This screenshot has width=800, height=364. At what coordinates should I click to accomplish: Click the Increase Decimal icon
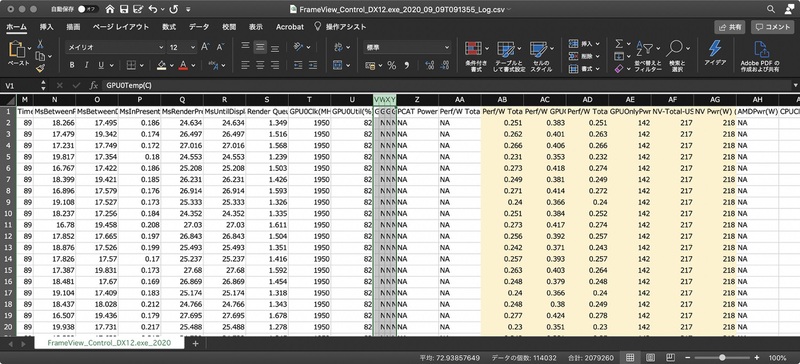pos(430,65)
